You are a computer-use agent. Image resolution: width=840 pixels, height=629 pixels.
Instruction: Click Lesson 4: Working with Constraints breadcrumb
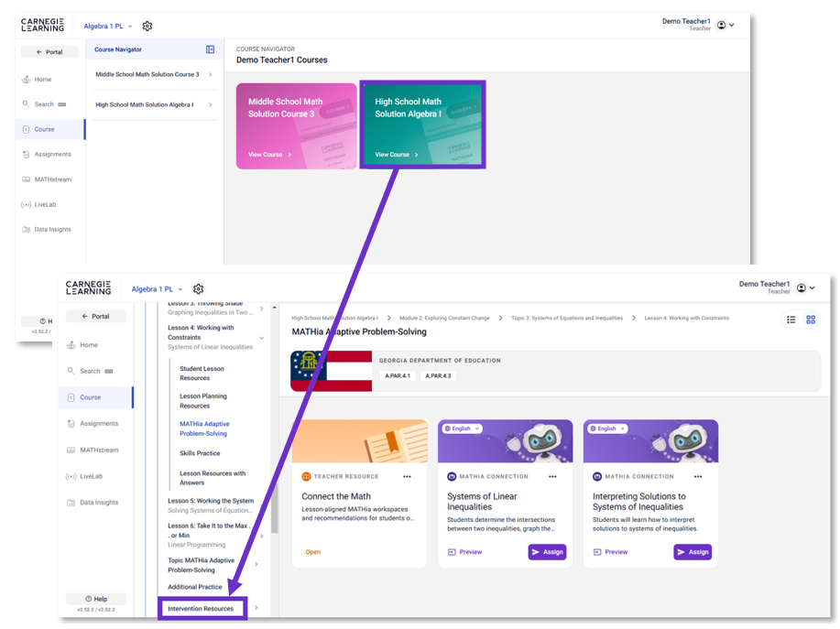click(x=686, y=318)
